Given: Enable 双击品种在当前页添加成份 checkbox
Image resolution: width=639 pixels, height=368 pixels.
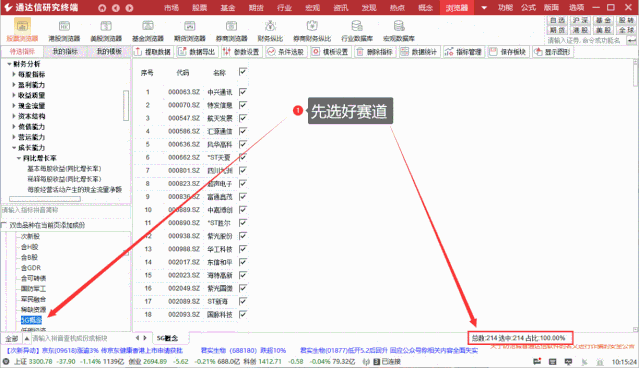Looking at the screenshot, I should [4, 225].
